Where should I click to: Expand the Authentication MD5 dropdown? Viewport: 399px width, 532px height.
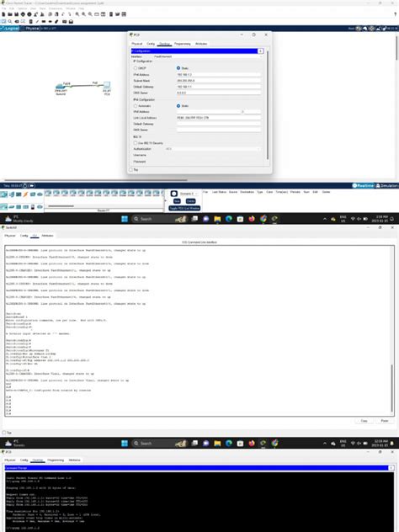point(213,149)
